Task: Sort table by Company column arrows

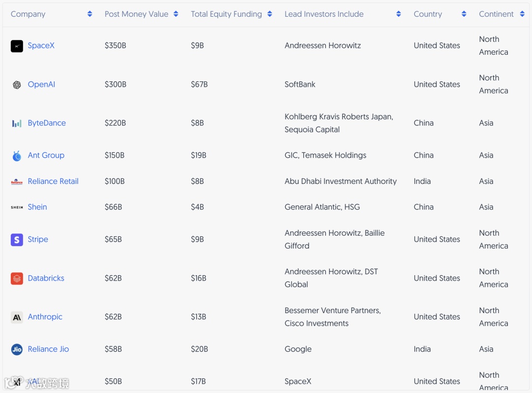Action: (x=90, y=14)
